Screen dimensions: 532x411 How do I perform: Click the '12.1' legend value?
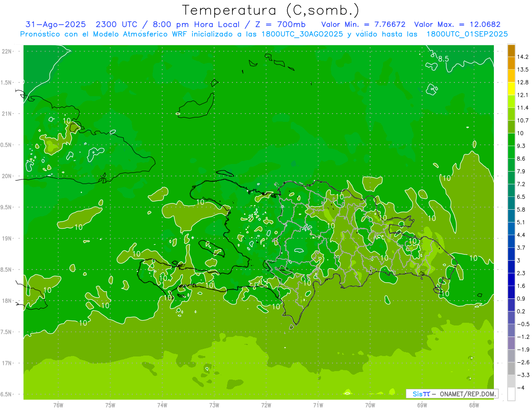522,95
